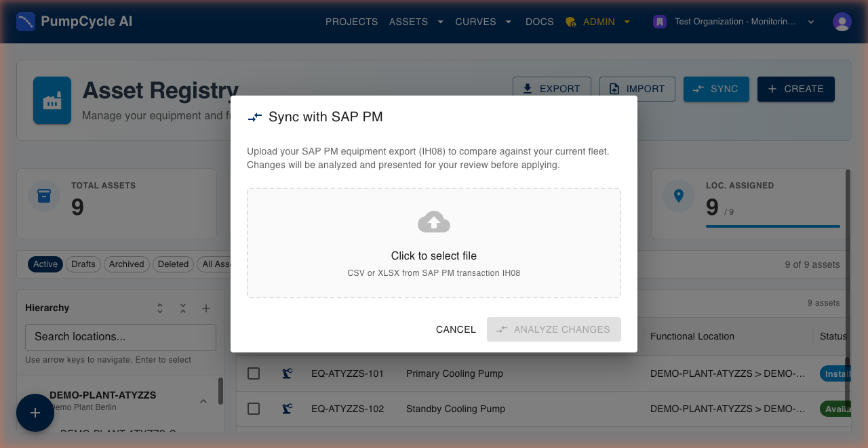Click the PumpCycle AI logo icon
868x448 pixels.
[26, 21]
